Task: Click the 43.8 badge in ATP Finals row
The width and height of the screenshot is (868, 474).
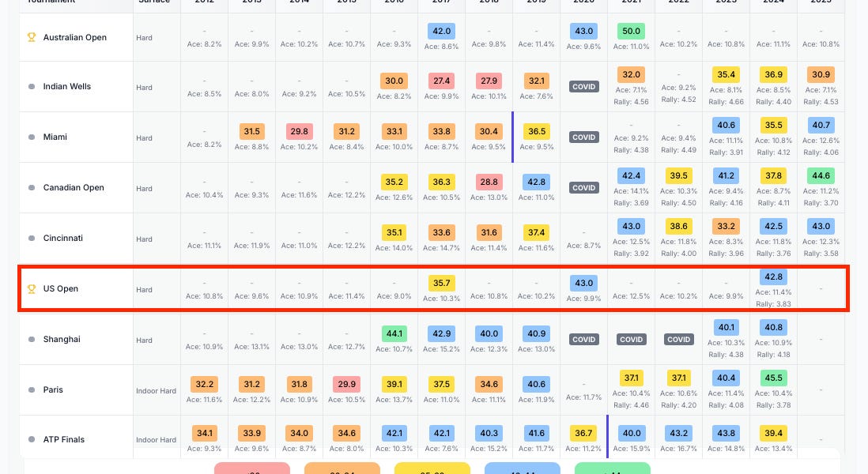Action: click(x=726, y=433)
